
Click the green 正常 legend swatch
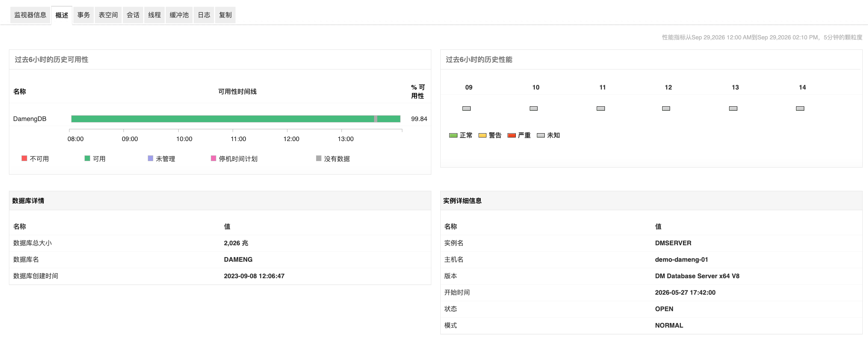[x=453, y=135]
